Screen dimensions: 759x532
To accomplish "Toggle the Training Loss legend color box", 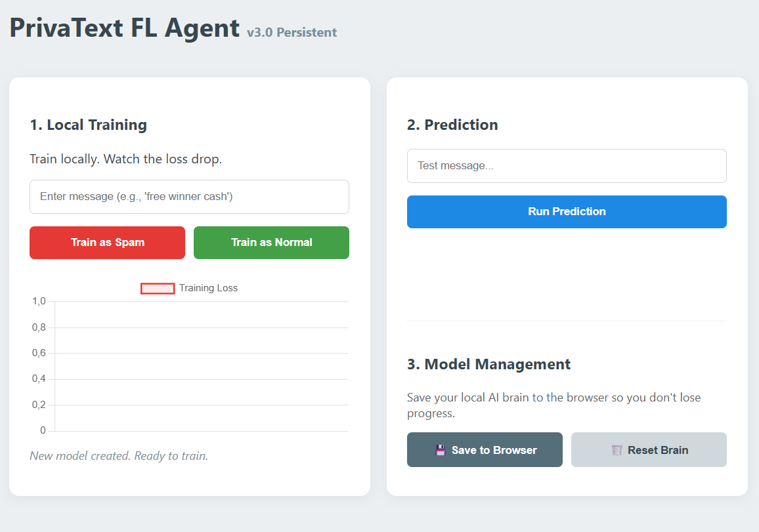I will click(158, 288).
